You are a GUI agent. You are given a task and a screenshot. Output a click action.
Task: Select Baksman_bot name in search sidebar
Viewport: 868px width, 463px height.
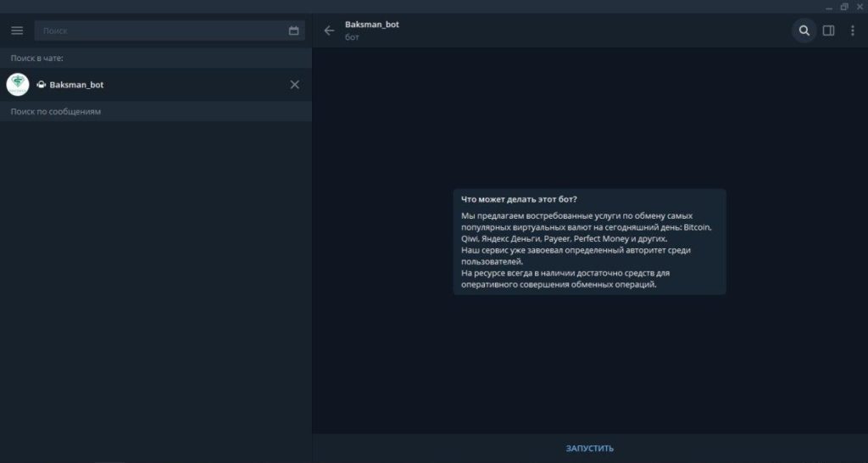[77, 85]
